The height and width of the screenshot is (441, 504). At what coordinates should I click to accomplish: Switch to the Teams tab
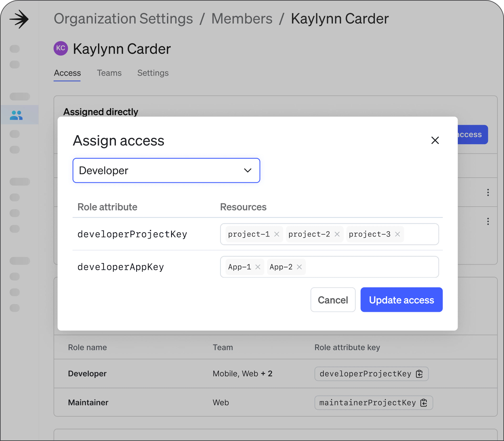(109, 73)
